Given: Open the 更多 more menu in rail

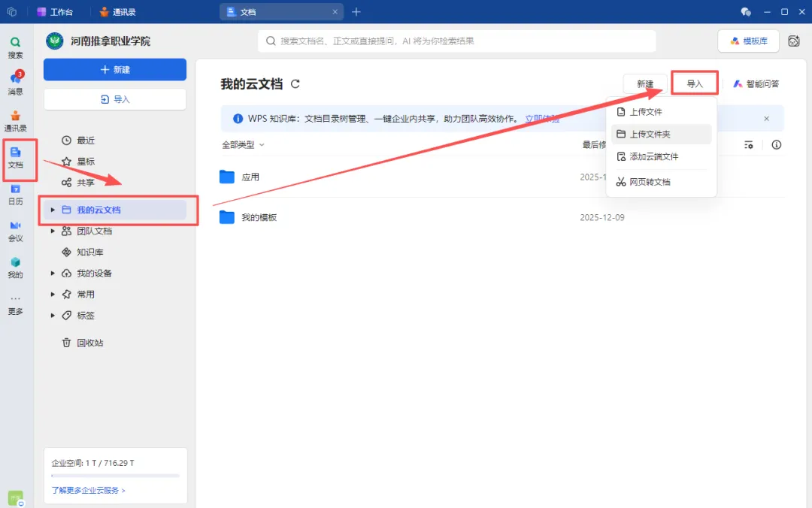Looking at the screenshot, I should click(x=16, y=305).
